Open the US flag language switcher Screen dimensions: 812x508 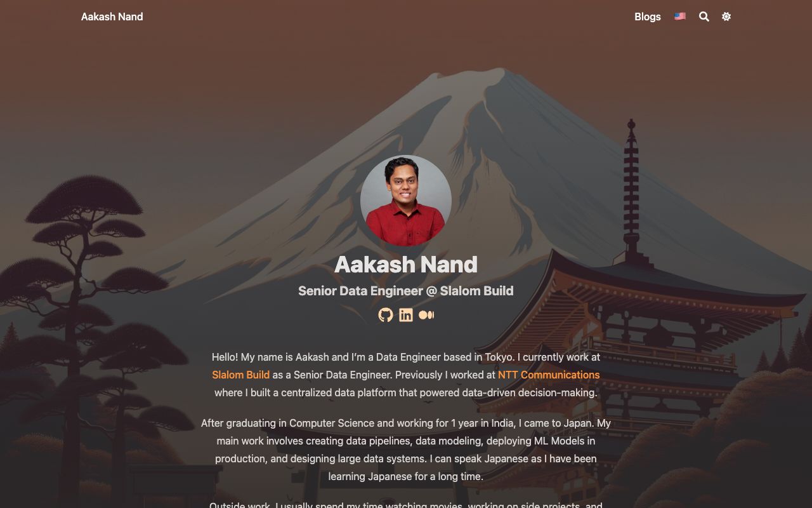point(680,17)
